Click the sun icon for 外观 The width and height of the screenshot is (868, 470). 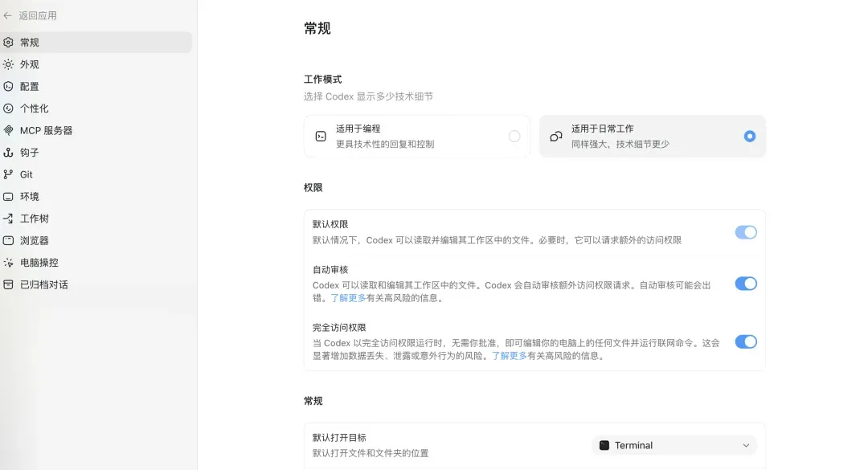[x=8, y=64]
